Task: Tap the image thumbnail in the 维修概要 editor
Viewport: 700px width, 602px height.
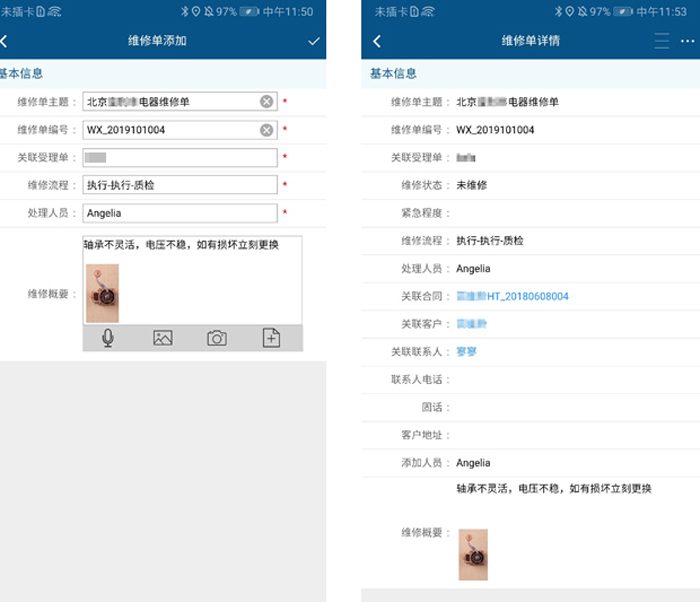Action: tap(102, 293)
